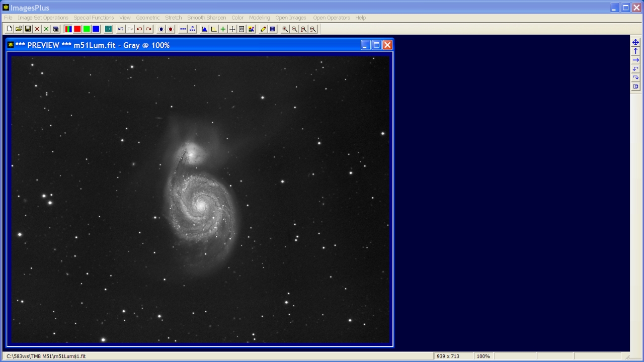The height and width of the screenshot is (362, 644).
Task: Toggle the blue pixel grid icon
Action: pos(272,29)
